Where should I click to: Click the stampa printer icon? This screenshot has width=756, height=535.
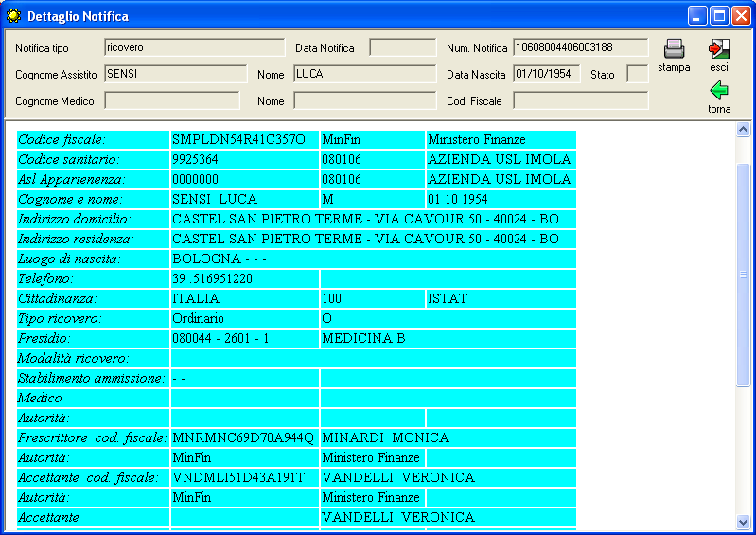tap(674, 49)
